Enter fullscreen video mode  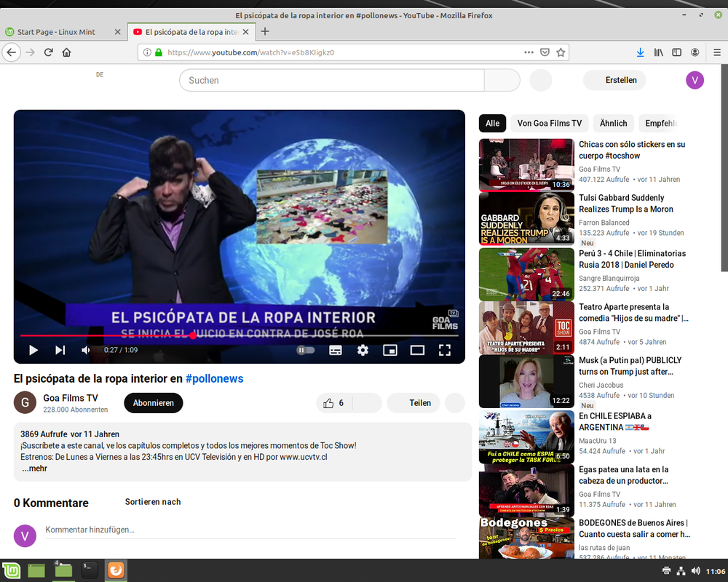445,350
